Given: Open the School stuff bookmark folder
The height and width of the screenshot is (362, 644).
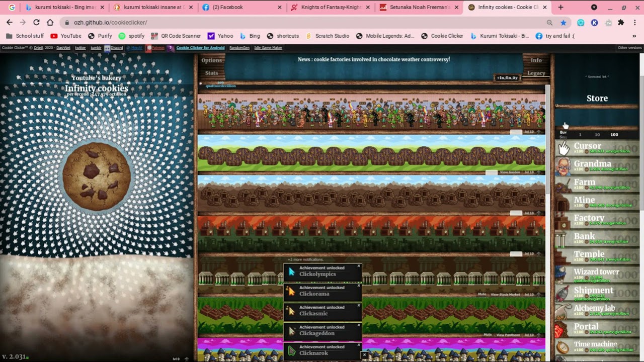Looking at the screenshot, I should (25, 36).
